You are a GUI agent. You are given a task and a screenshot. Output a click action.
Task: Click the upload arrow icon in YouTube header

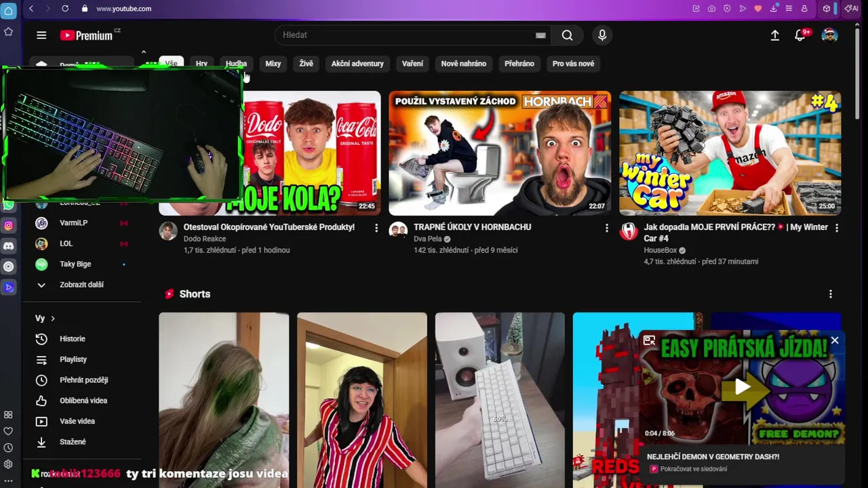(x=774, y=35)
